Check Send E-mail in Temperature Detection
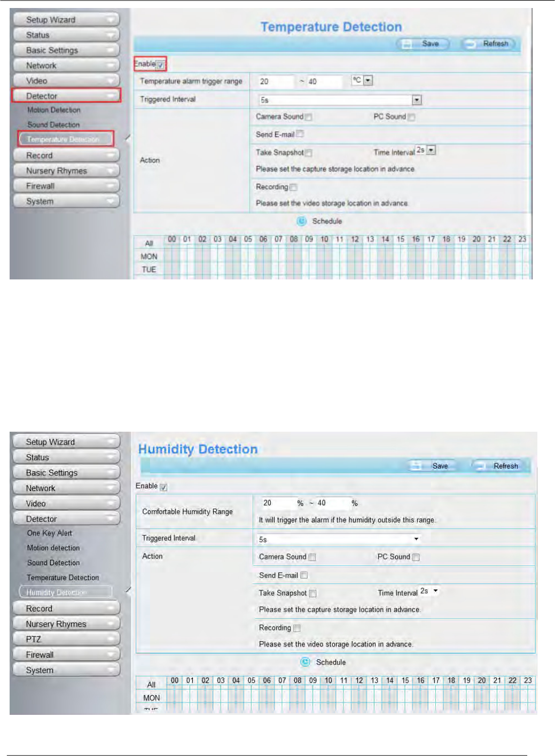The width and height of the screenshot is (555, 756). 300,134
